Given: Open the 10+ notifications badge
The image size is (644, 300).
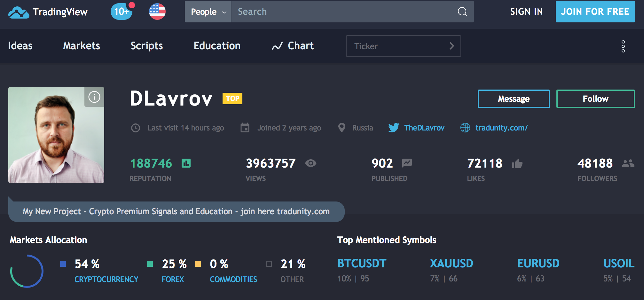Looking at the screenshot, I should pos(122,12).
